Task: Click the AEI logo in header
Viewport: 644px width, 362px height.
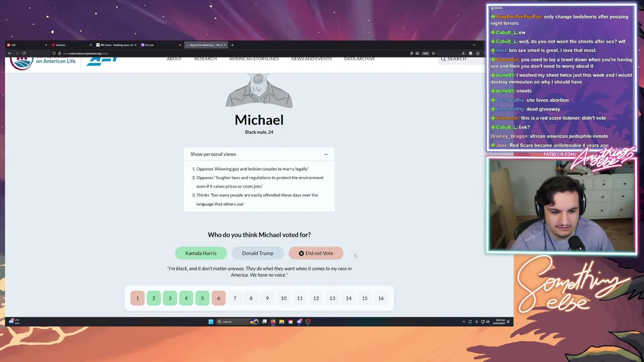Action: tap(102, 61)
